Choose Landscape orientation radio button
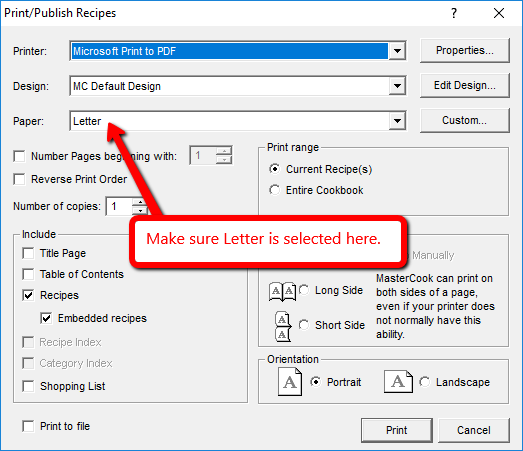This screenshot has height=451, width=523. coord(425,382)
